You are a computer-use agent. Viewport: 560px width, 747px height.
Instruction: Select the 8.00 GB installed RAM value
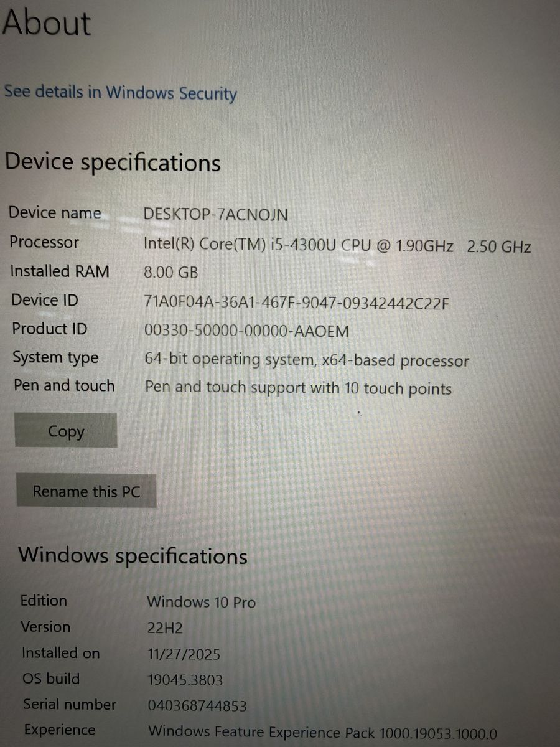tap(171, 272)
